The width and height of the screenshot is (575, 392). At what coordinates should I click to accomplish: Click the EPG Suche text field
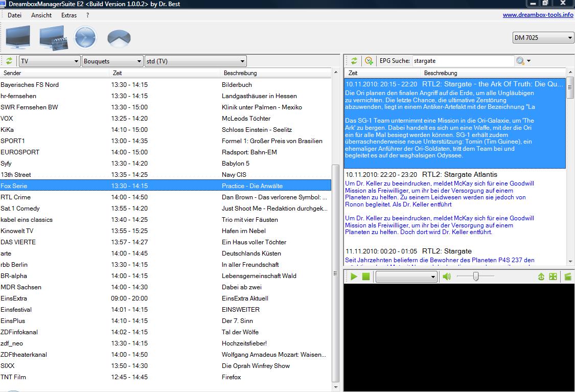[x=462, y=61]
